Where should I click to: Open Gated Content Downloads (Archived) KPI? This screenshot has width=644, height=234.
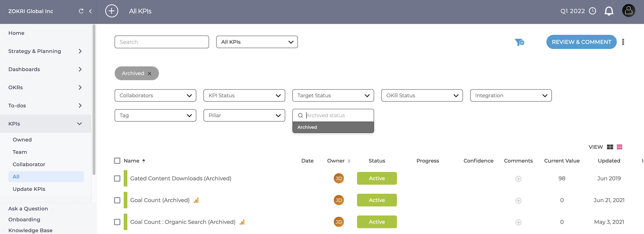tap(181, 178)
